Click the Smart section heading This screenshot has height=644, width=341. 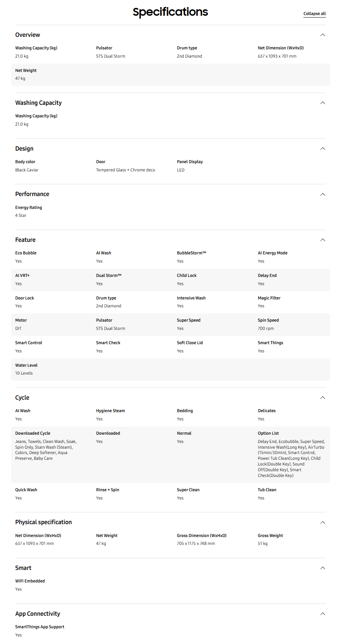coord(23,568)
